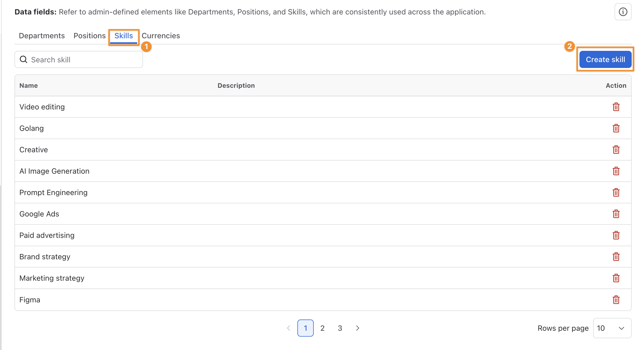Select the Golang row name

coord(32,128)
